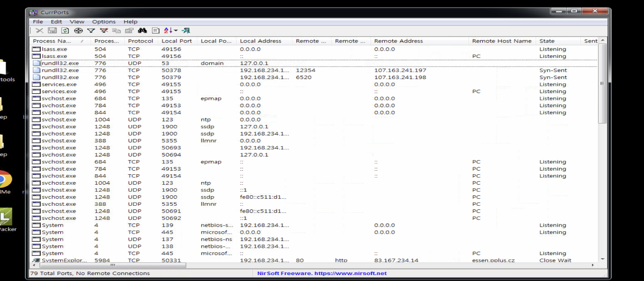Click the Save floppy disk toolbar icon
Screen dimensions: 644x281
click(x=52, y=31)
